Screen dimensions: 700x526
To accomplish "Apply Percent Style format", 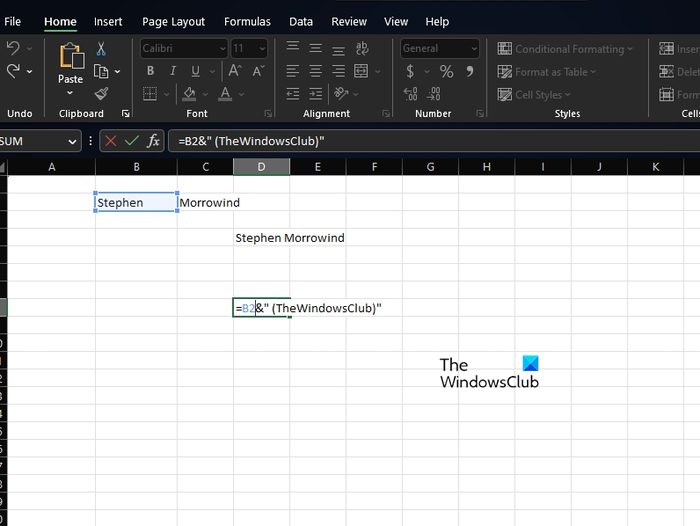I will point(446,71).
